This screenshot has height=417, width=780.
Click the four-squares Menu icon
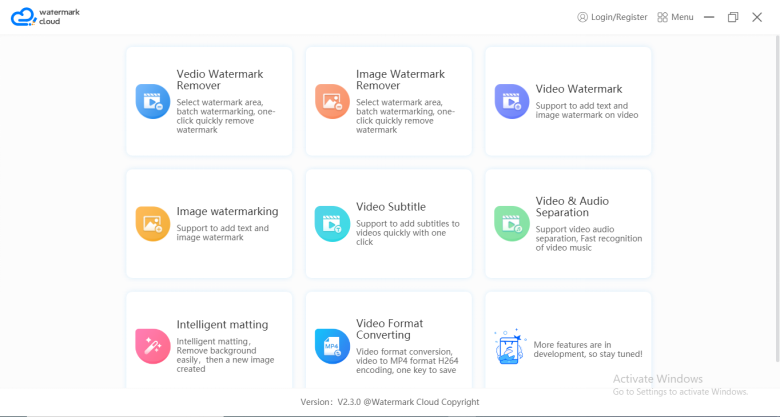click(x=662, y=17)
